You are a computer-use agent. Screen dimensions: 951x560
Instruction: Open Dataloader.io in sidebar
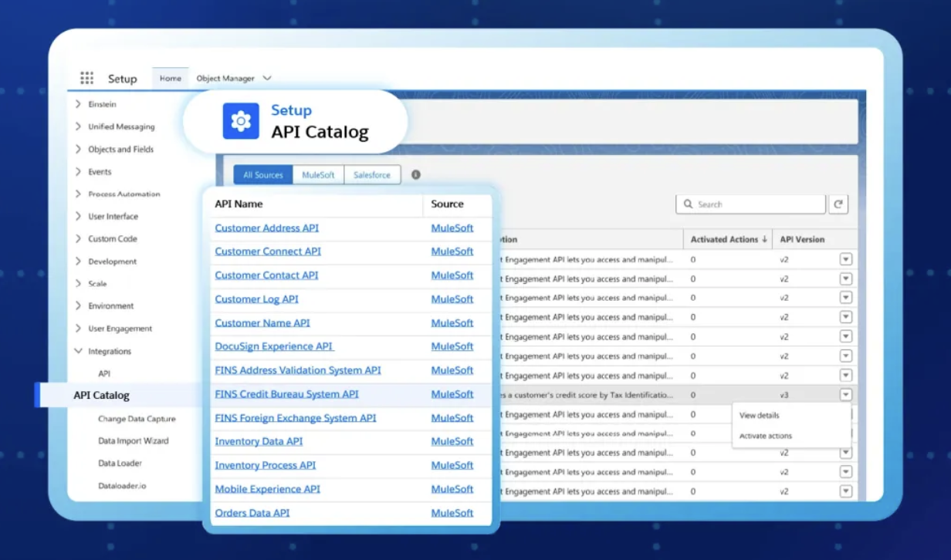(122, 486)
